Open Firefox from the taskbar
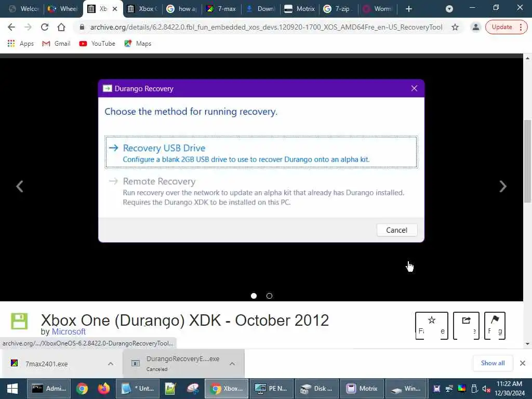Image resolution: width=532 pixels, height=399 pixels. click(104, 389)
